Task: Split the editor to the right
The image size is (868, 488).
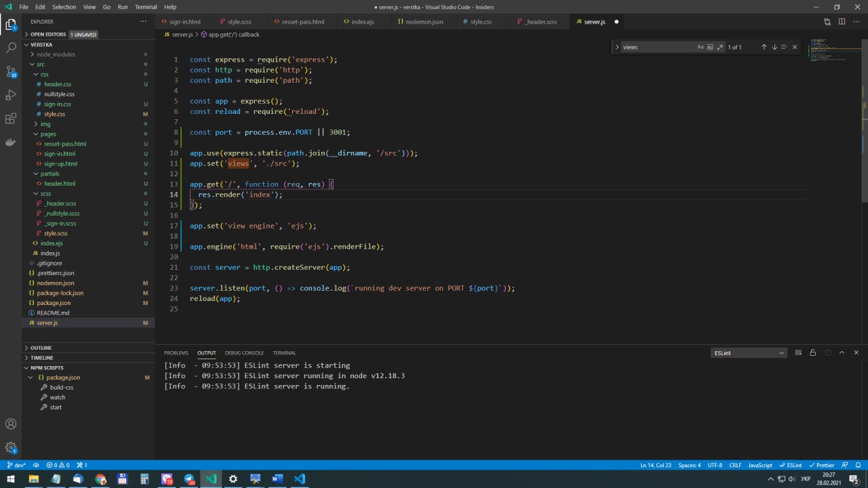Action: 842,22
